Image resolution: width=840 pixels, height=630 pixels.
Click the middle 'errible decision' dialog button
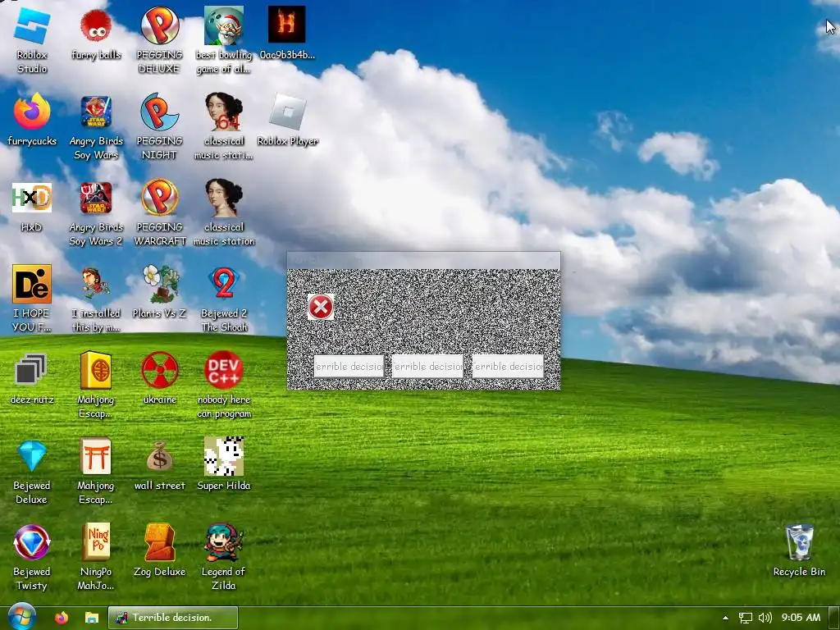pyautogui.click(x=427, y=367)
